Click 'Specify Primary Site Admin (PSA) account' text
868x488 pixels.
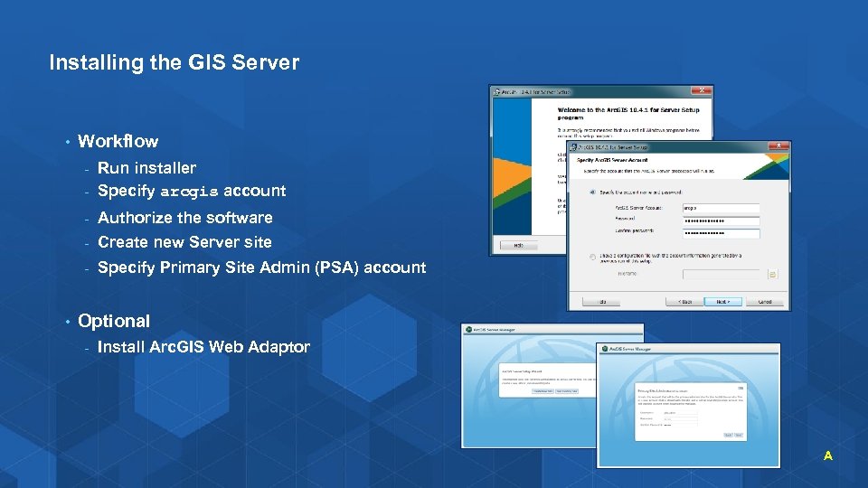(x=262, y=267)
